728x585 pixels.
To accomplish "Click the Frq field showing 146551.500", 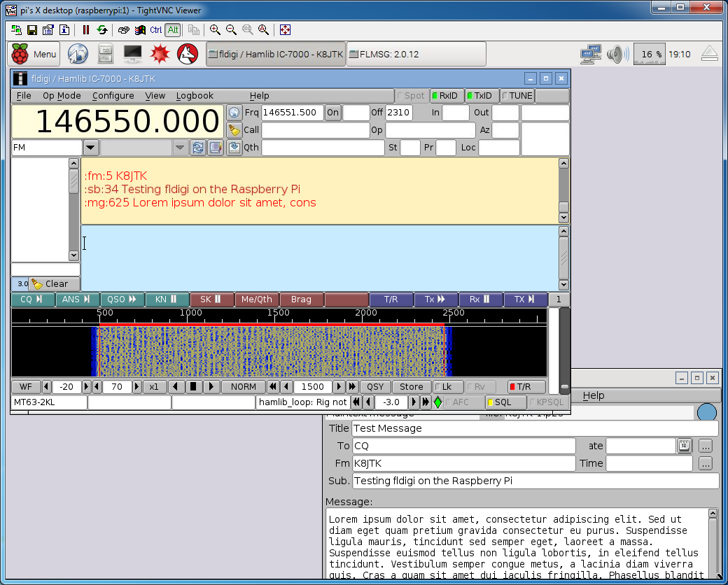I will pyautogui.click(x=293, y=113).
